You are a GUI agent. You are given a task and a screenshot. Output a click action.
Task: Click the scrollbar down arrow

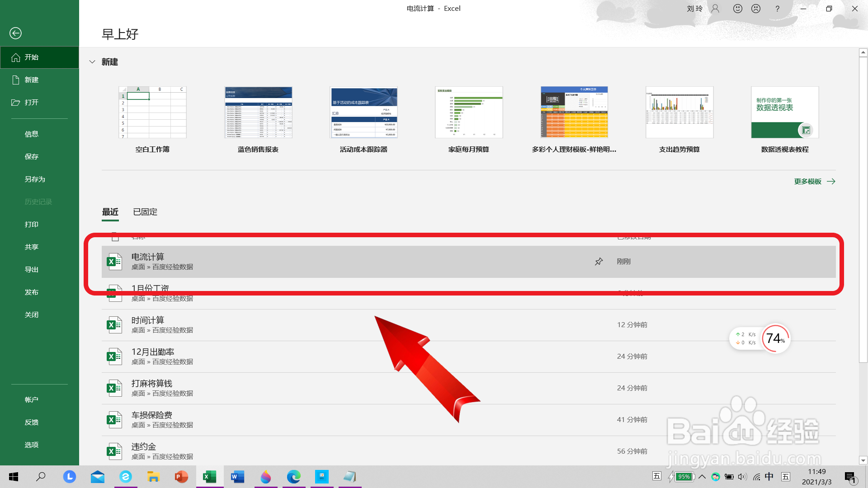click(863, 460)
